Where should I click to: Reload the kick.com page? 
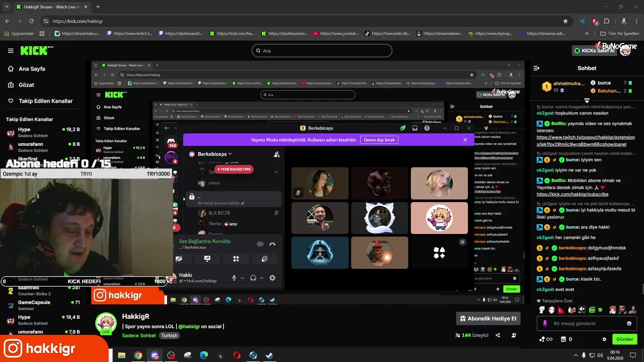31,21
